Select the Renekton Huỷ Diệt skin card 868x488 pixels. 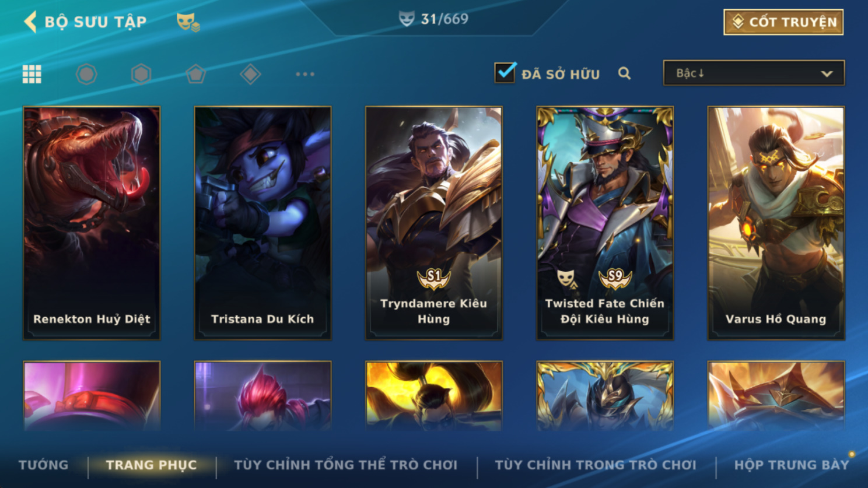(x=92, y=223)
